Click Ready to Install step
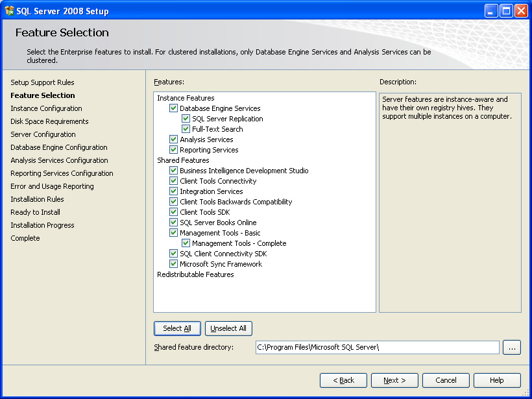This screenshot has height=399, width=532. click(x=35, y=212)
